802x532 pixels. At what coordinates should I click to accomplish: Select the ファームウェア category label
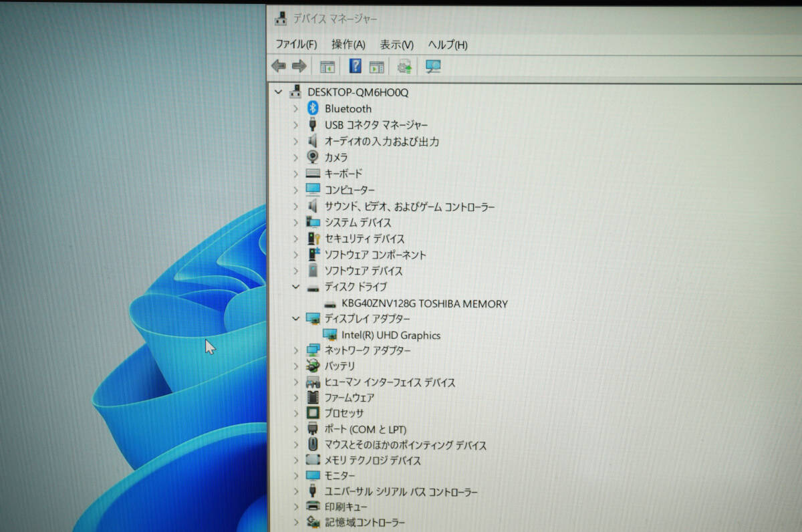pyautogui.click(x=349, y=398)
